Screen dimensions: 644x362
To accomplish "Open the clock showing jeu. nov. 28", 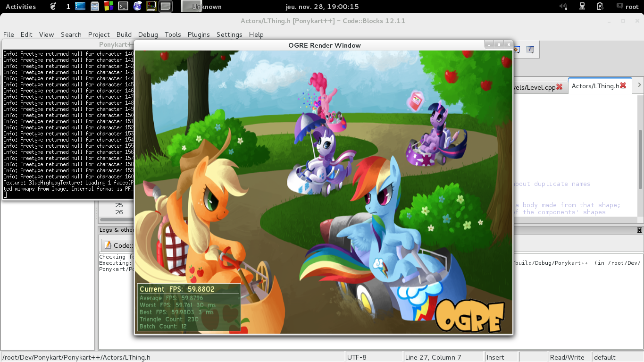I will (x=322, y=7).
